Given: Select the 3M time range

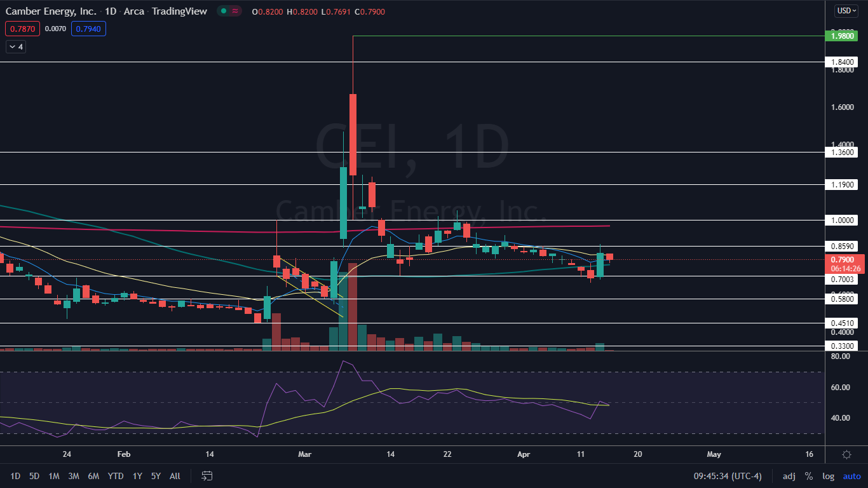Looking at the screenshot, I should point(74,476).
